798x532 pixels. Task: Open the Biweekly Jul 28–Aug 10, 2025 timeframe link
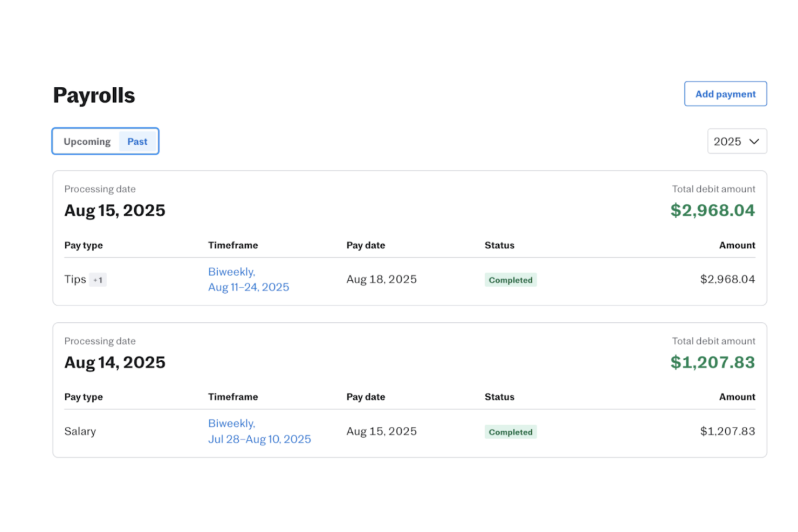259,431
